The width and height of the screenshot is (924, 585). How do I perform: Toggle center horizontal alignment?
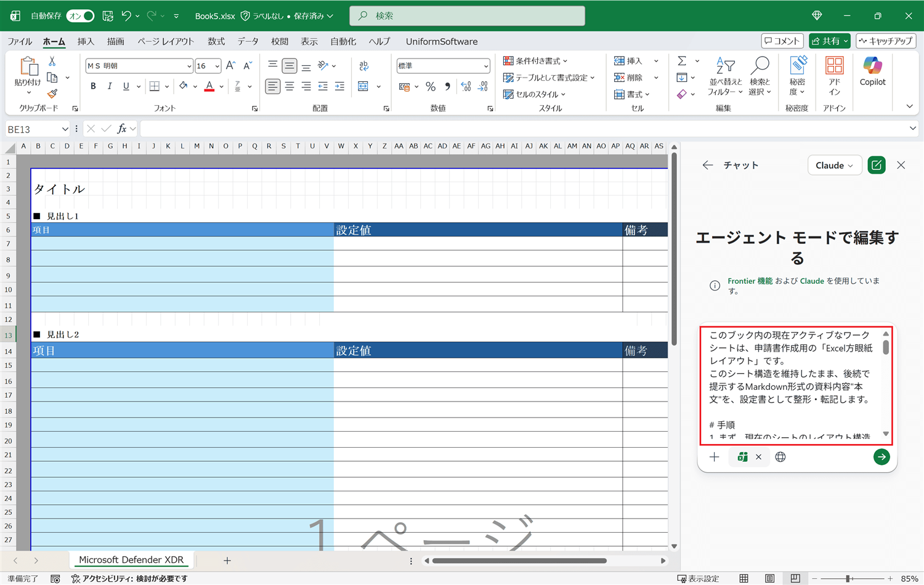tap(290, 86)
